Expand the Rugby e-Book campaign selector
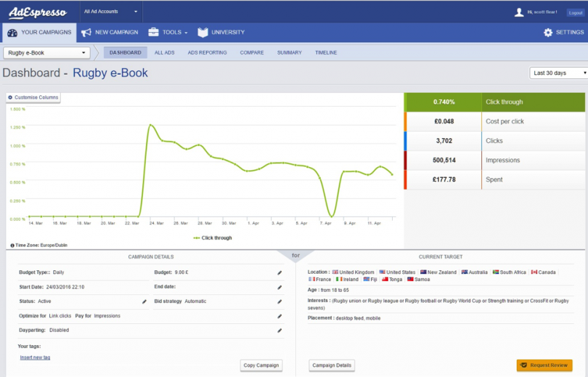This screenshot has height=377, width=588. click(x=47, y=52)
